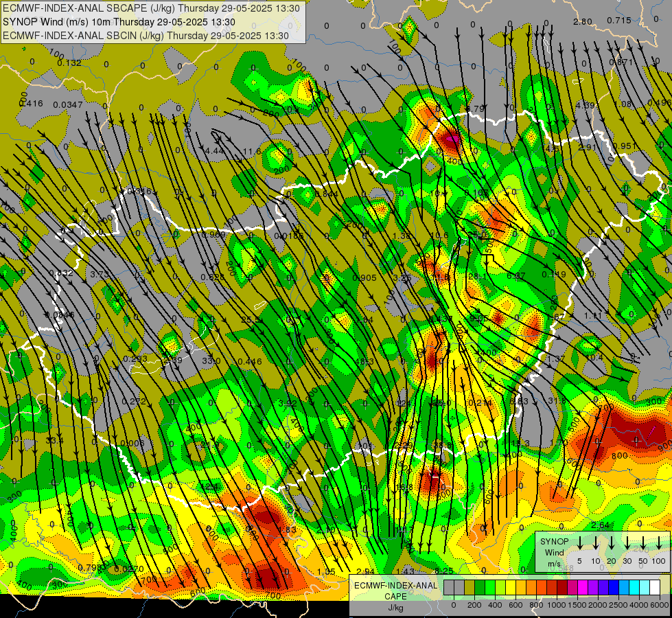The height and width of the screenshot is (618, 672).
Task: Click the 0.446 station value on the map
Action: 249,362
